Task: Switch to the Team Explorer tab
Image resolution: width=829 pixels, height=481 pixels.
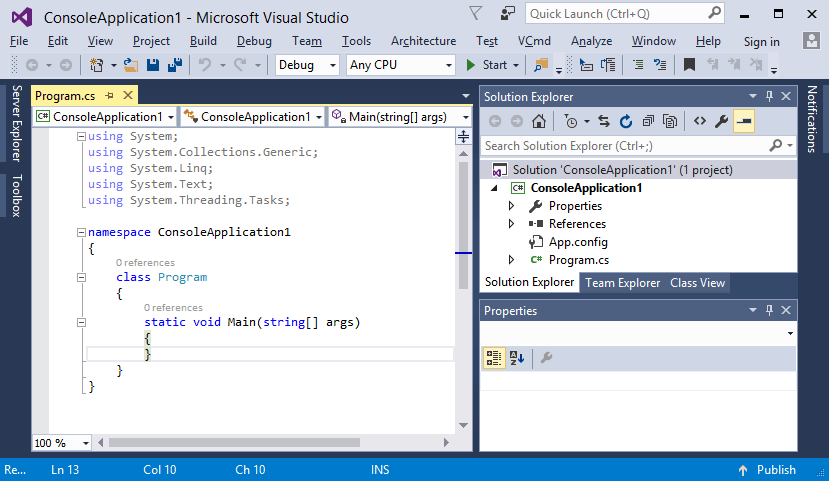Action: [622, 283]
